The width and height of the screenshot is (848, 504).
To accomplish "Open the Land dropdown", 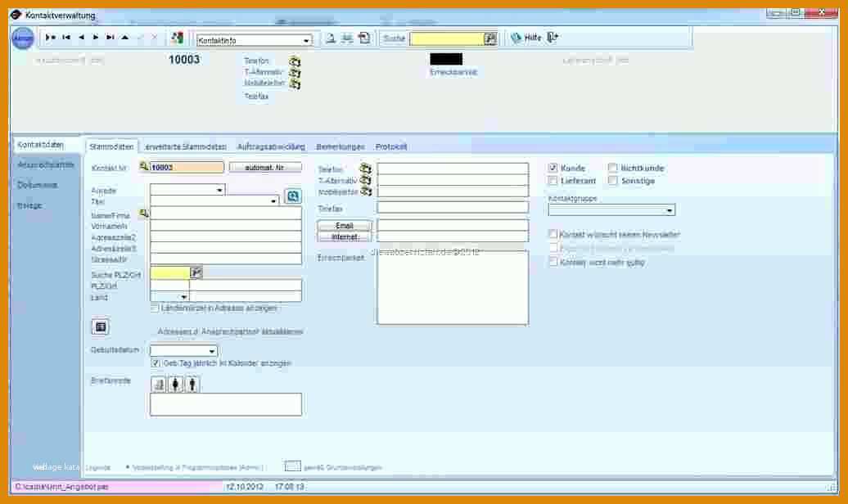I will point(184,297).
